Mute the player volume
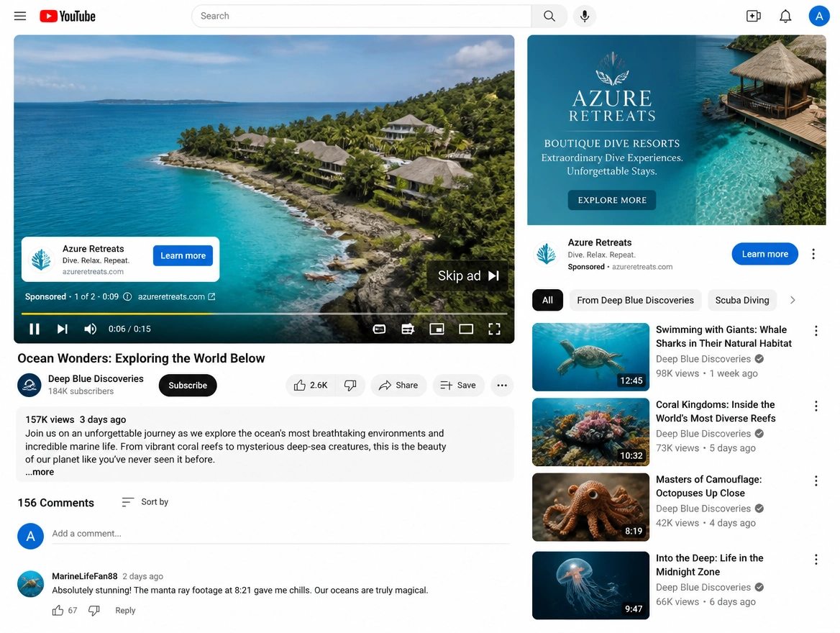 90,329
